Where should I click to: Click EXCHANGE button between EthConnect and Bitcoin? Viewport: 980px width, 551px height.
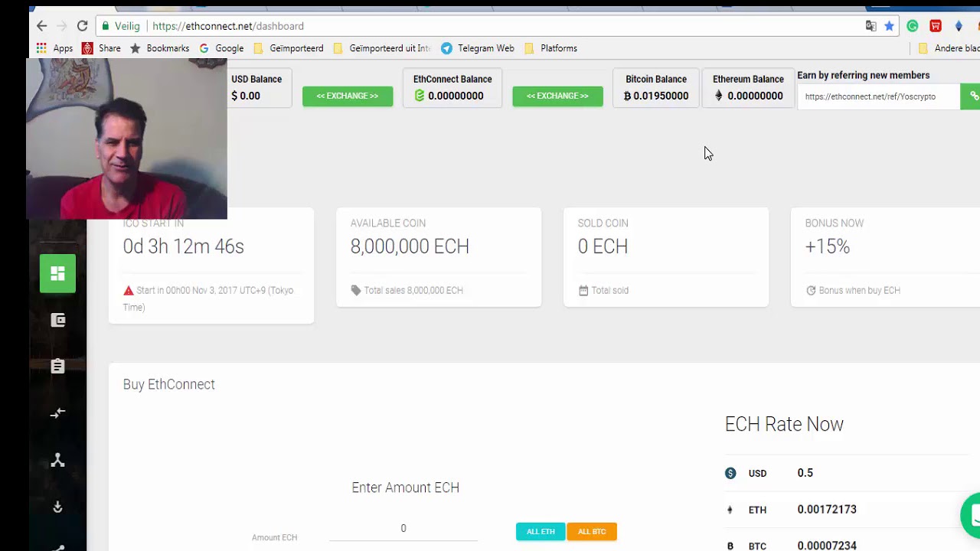tap(557, 96)
